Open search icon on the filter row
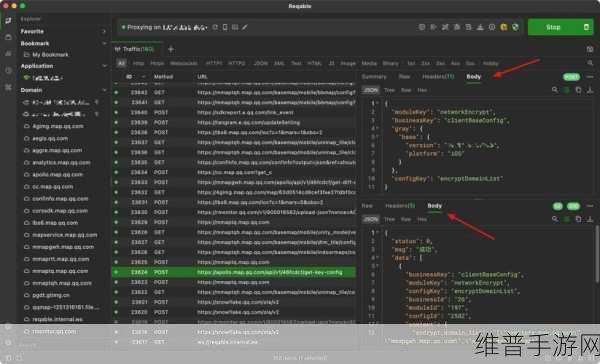 click(590, 63)
